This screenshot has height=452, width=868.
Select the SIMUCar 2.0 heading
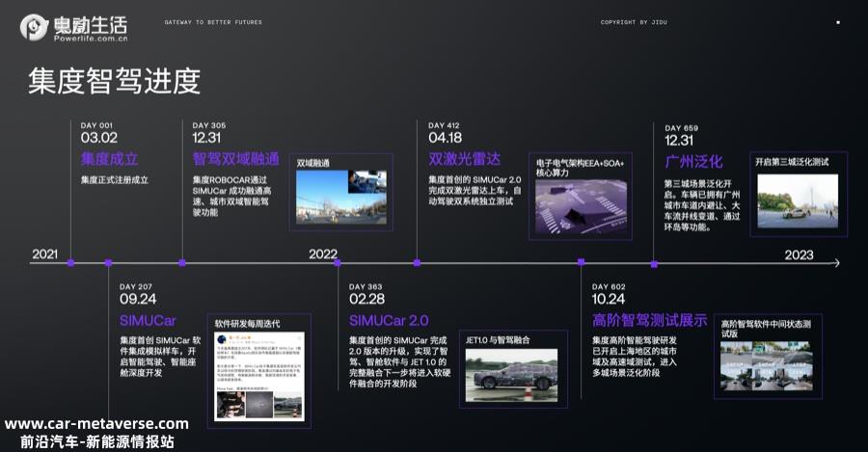pyautogui.click(x=389, y=320)
